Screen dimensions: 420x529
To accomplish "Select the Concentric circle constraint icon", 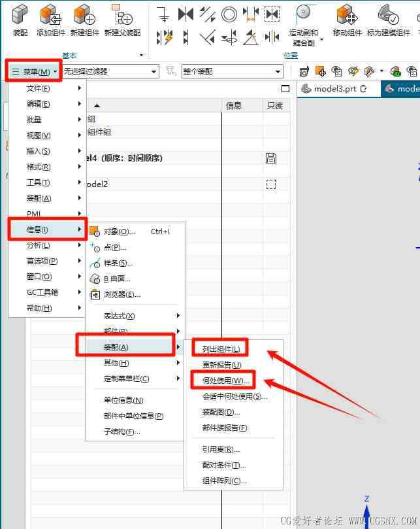I will pyautogui.click(x=229, y=14).
